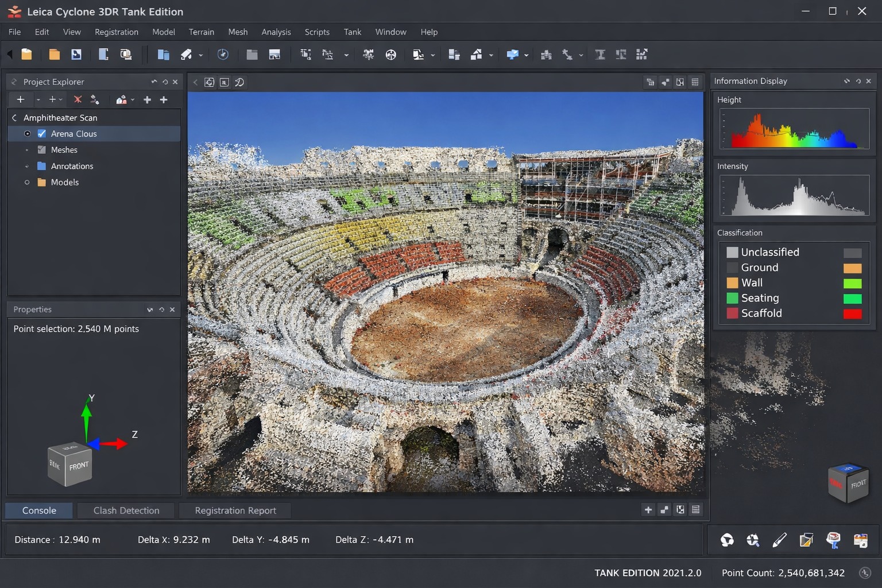Click the Seating green color swatch
882x588 pixels.
click(853, 299)
